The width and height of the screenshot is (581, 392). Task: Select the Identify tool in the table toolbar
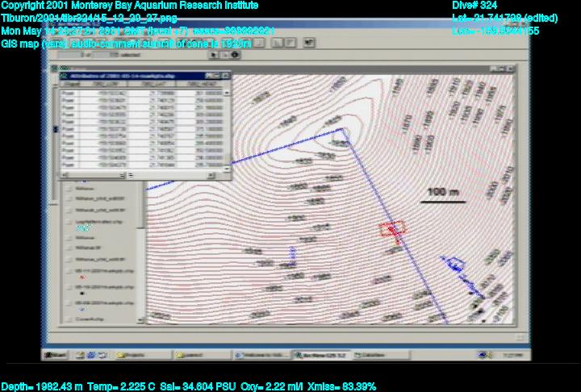click(x=236, y=55)
